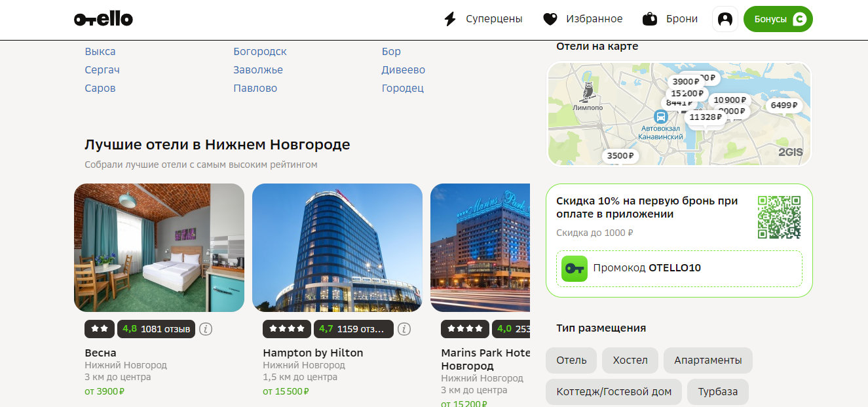
Task: Select the 10900 ₽ price marker on the map
Action: [x=730, y=100]
